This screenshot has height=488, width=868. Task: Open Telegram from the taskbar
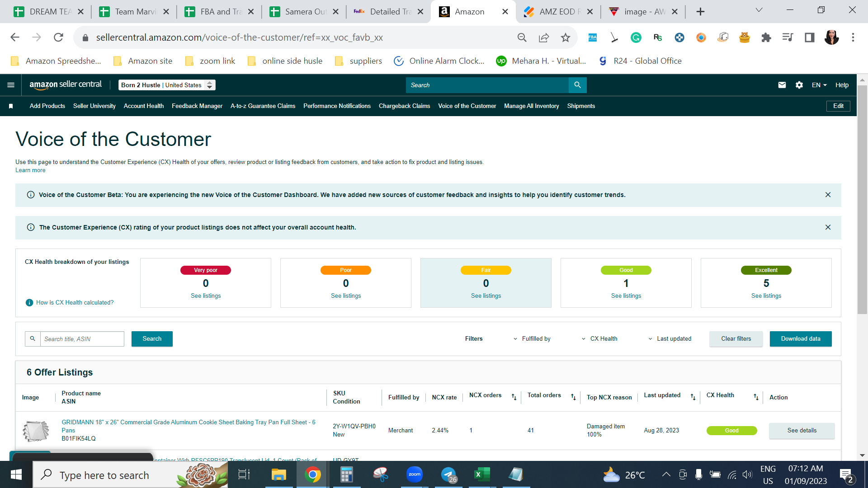pos(448,474)
